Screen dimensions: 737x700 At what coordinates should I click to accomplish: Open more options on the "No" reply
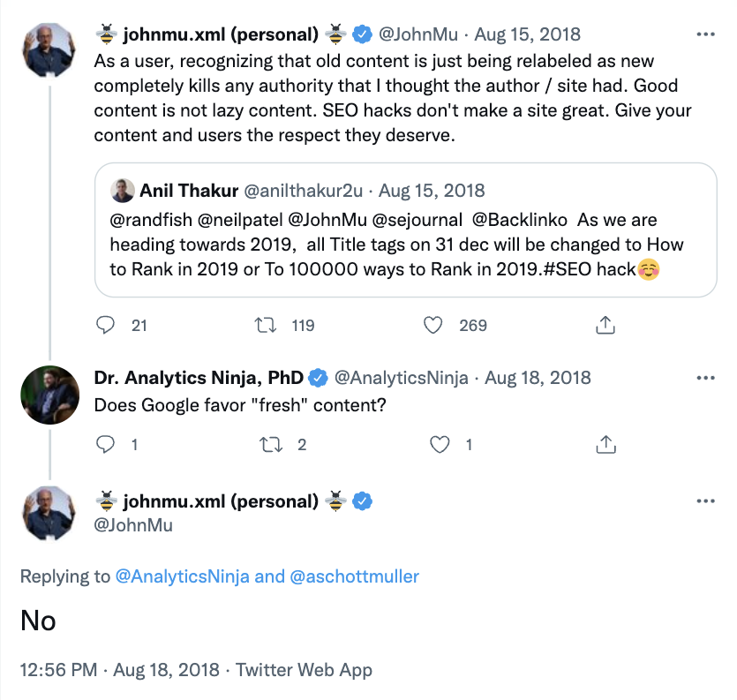705,501
